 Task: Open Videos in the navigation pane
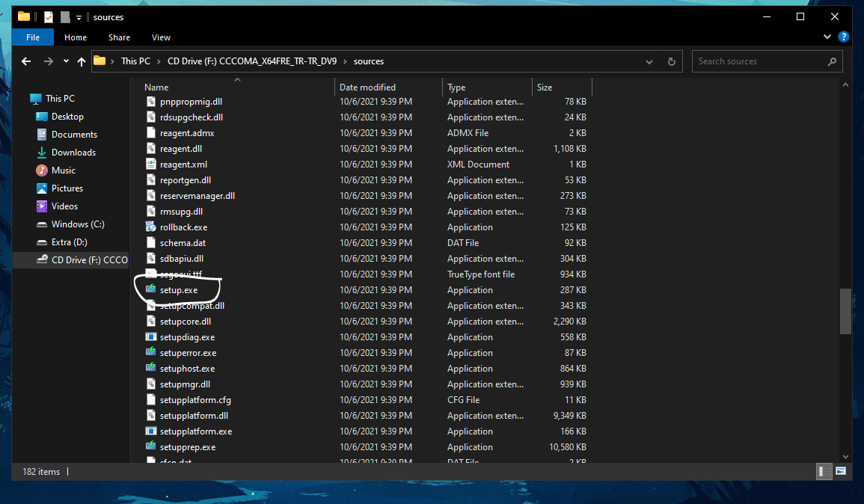pyautogui.click(x=64, y=206)
